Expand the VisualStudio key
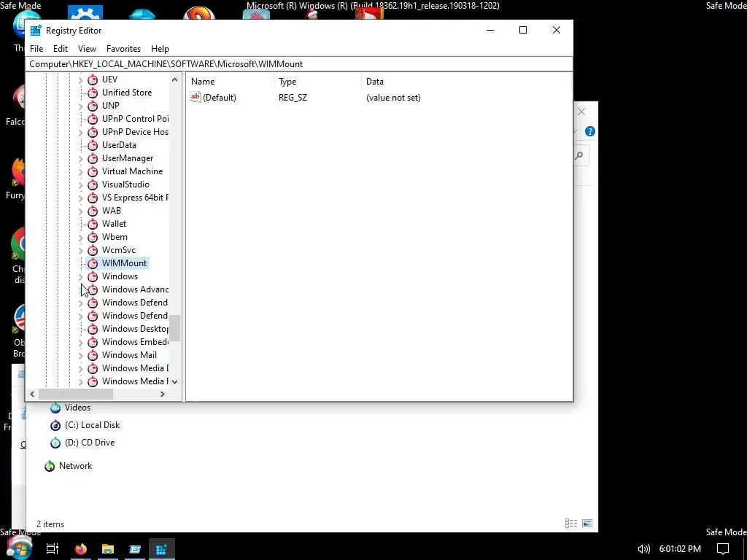 tap(80, 184)
